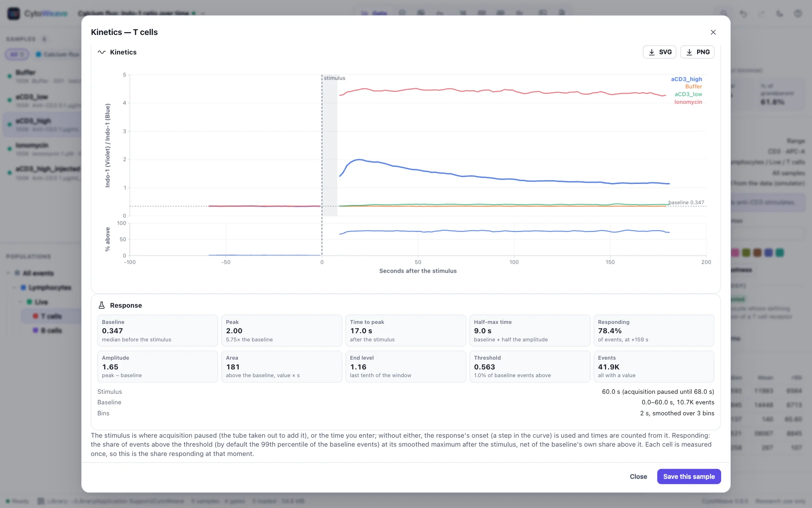Viewport: 812px width, 508px height.
Task: Download the chart as SVG
Action: pos(659,52)
